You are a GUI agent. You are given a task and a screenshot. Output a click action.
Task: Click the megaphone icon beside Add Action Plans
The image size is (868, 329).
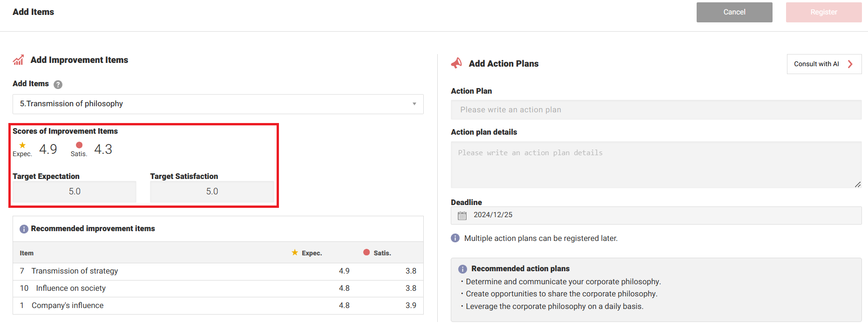point(456,63)
